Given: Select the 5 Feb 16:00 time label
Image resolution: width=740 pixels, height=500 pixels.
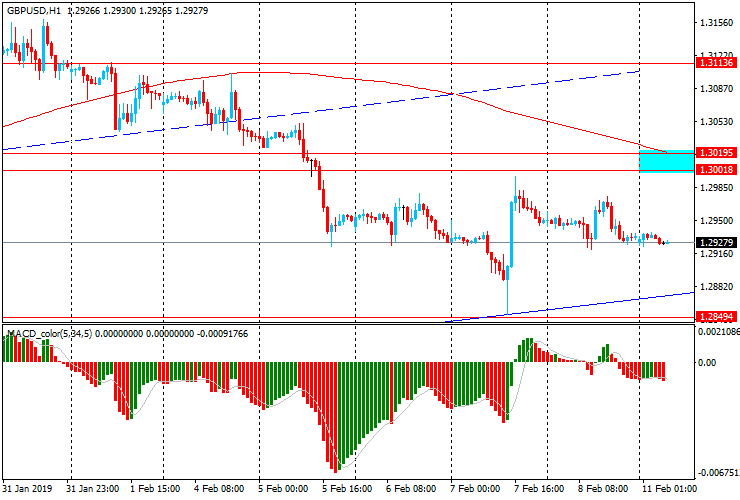Looking at the screenshot, I should point(347,490).
